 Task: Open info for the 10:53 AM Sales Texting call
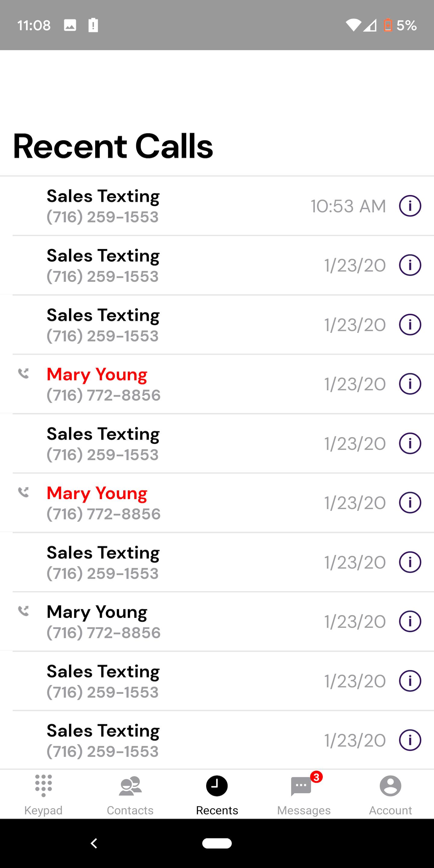coord(410,206)
